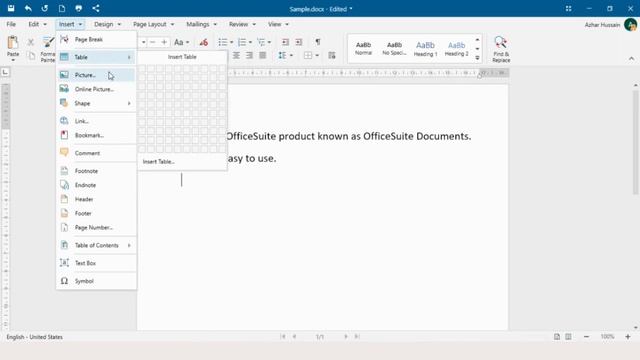
Task: Open the Review menu
Action: (242, 24)
